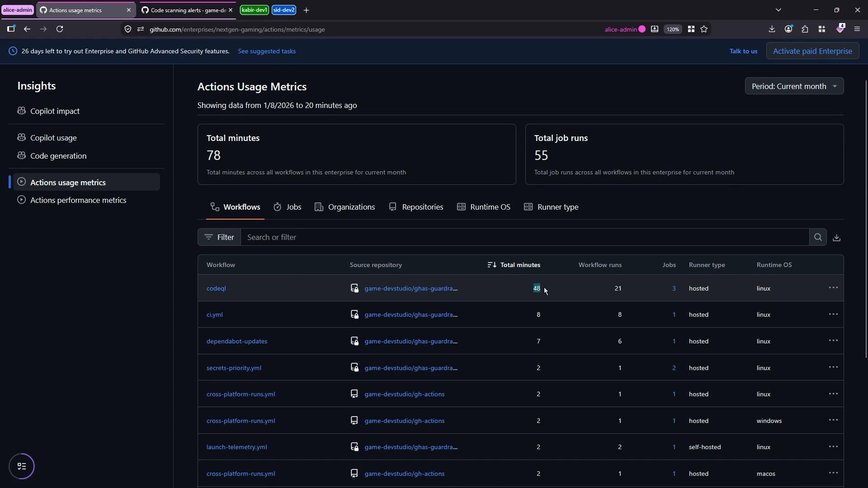Image resolution: width=868 pixels, height=488 pixels.
Task: Open row actions for cross-platform-runs.yml macos row
Action: (834, 473)
